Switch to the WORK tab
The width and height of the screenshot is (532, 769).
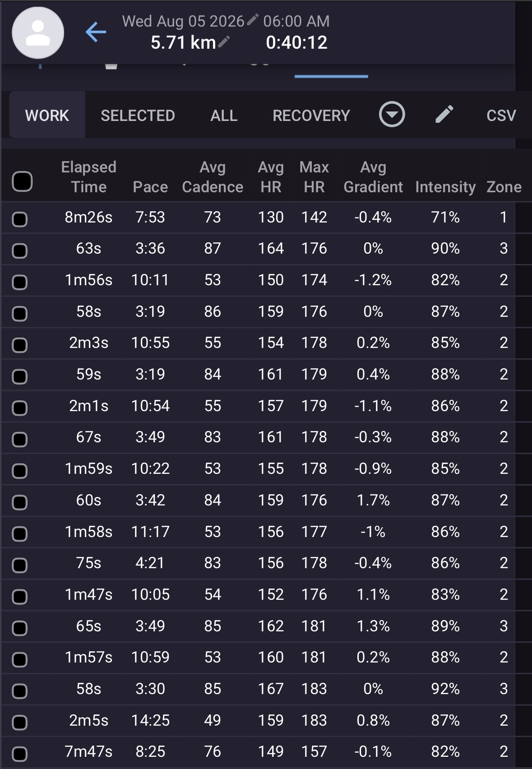[x=47, y=115]
